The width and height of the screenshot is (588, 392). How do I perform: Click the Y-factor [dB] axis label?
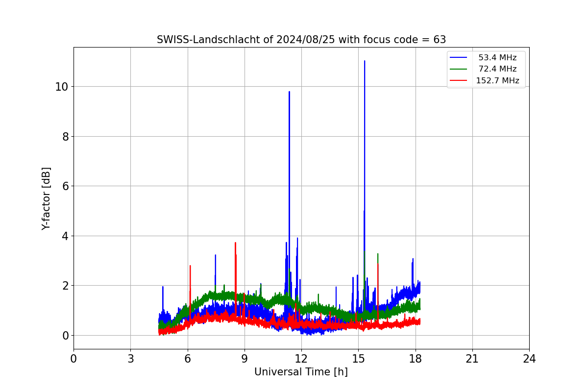pos(46,198)
